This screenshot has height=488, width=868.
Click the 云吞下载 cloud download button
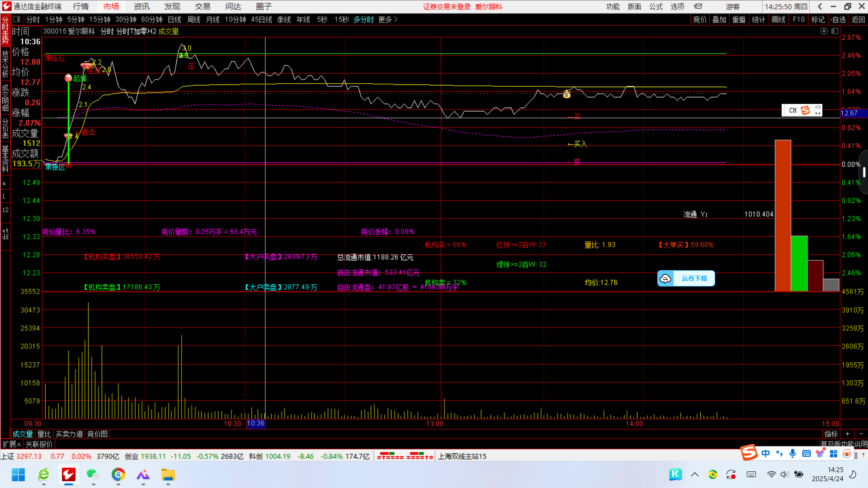point(686,278)
